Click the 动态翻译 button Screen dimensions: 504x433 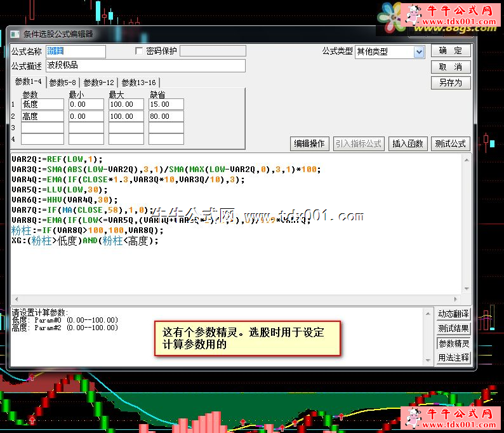(453, 314)
